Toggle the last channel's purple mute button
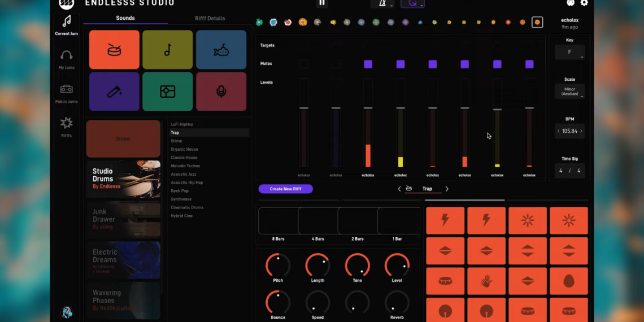The height and width of the screenshot is (322, 644). (529, 64)
